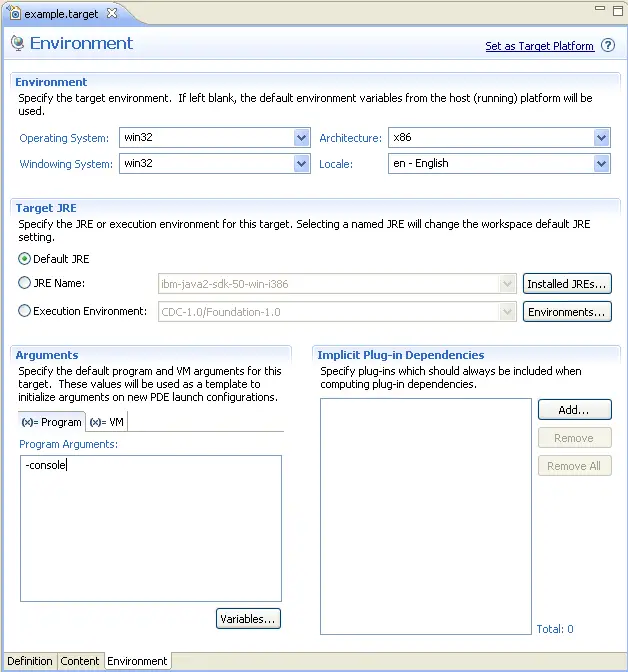The width and height of the screenshot is (628, 672).
Task: Click inside the Program Arguments text area
Action: click(x=150, y=528)
